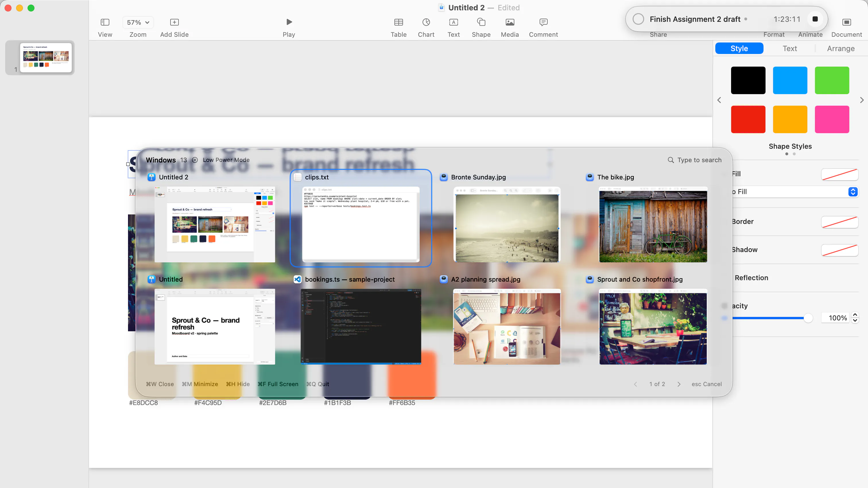The width and height of the screenshot is (868, 488).
Task: Click ⌘F Full Screen in switcher footer
Action: tap(278, 384)
